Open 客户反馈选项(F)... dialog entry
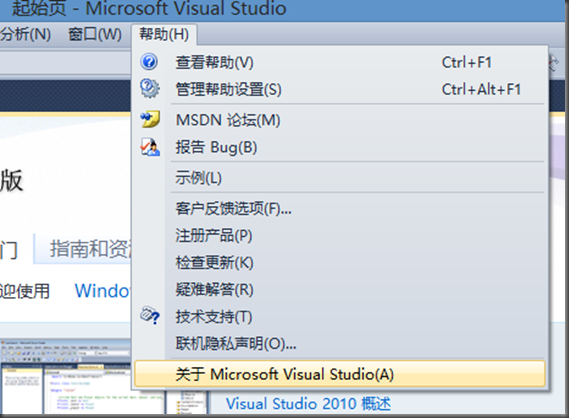 pos(340,208)
